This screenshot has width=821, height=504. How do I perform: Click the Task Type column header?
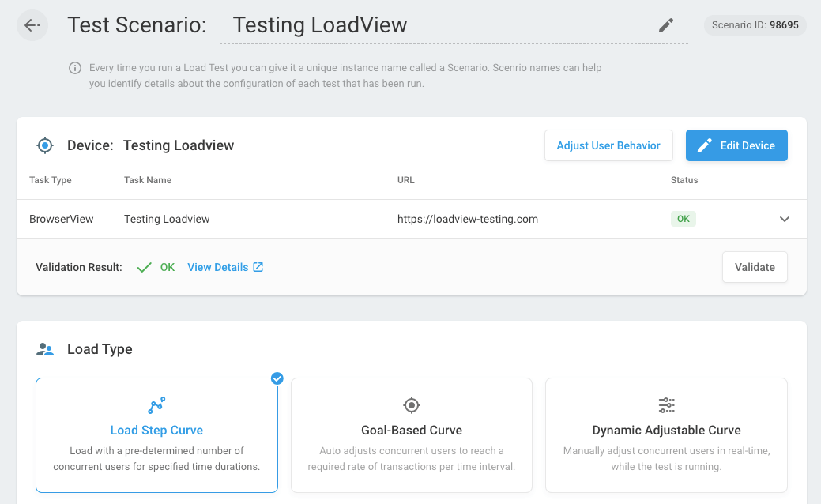[x=51, y=180]
